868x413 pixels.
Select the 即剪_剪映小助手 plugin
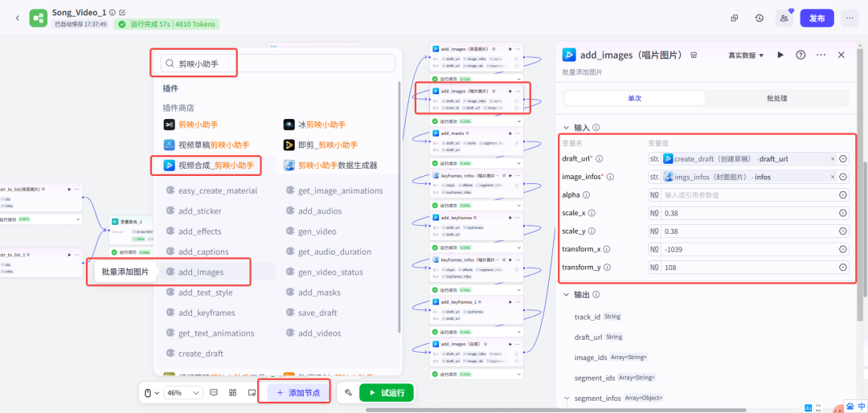(321, 145)
